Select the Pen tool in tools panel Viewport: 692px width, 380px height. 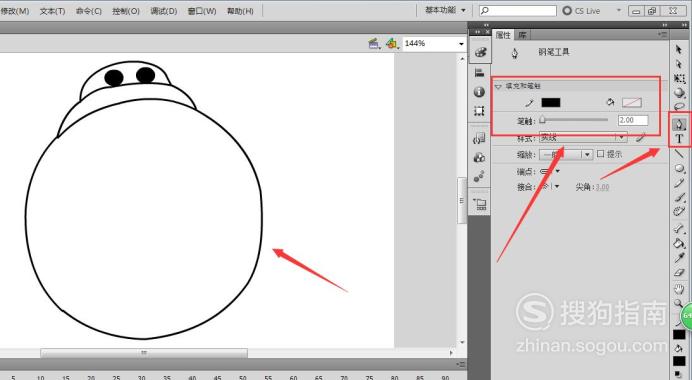point(679,124)
